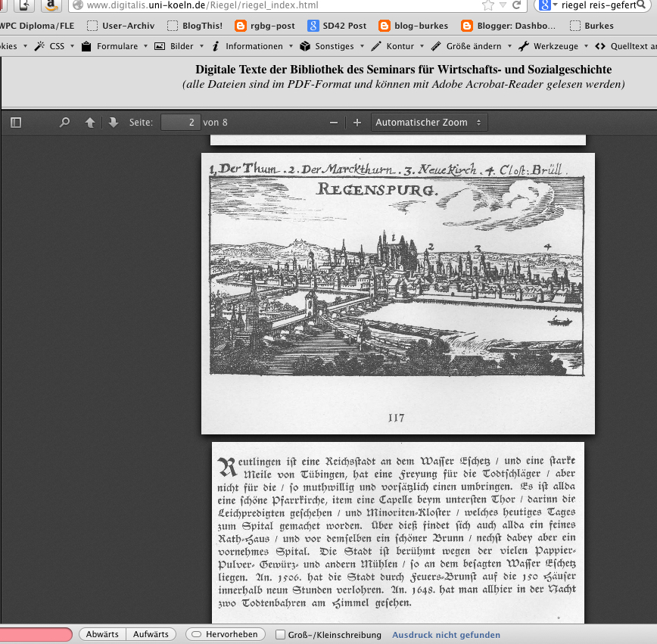This screenshot has height=644, width=657.
Task: Click the Formulare clipboard icon
Action: click(86, 46)
